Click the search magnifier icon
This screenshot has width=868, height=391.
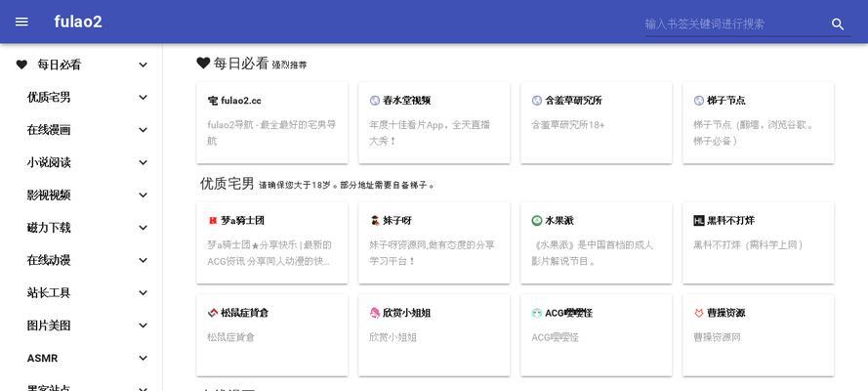[838, 23]
